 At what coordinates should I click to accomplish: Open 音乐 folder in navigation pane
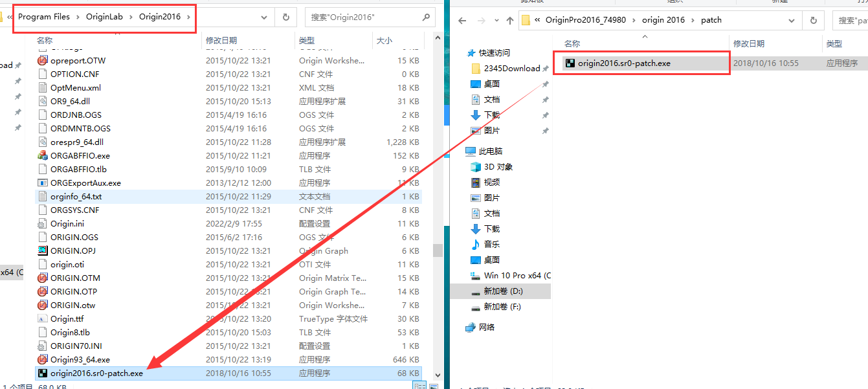point(491,244)
